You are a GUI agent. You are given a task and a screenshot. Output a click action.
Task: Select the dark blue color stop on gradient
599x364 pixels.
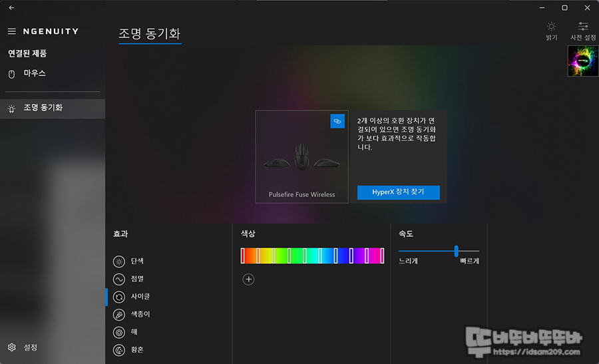351,256
